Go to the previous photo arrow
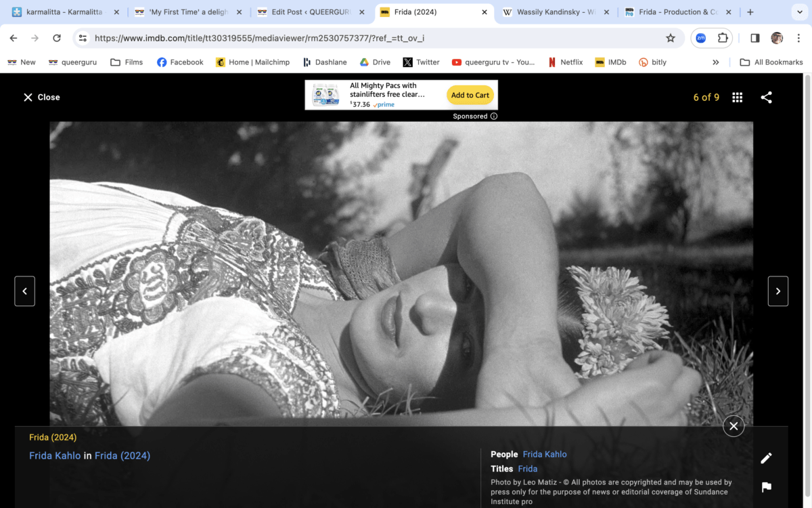 point(25,291)
